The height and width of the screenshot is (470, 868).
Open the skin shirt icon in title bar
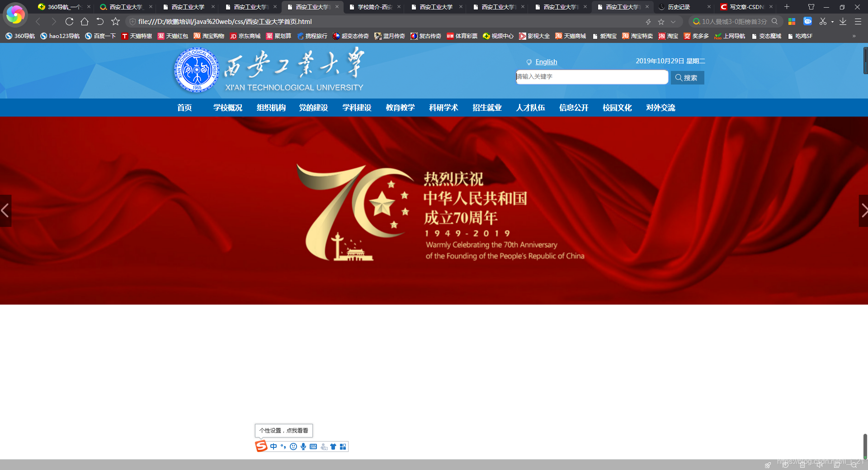point(811,7)
